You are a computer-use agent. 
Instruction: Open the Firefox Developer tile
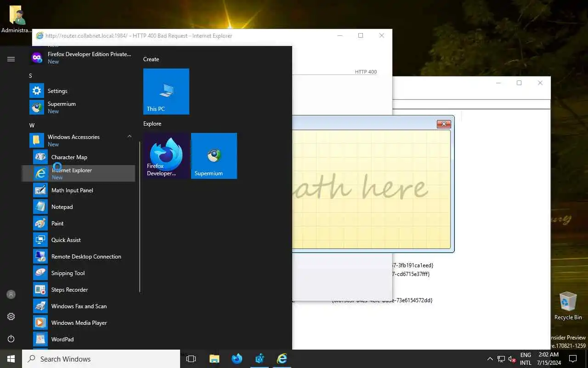pyautogui.click(x=166, y=156)
